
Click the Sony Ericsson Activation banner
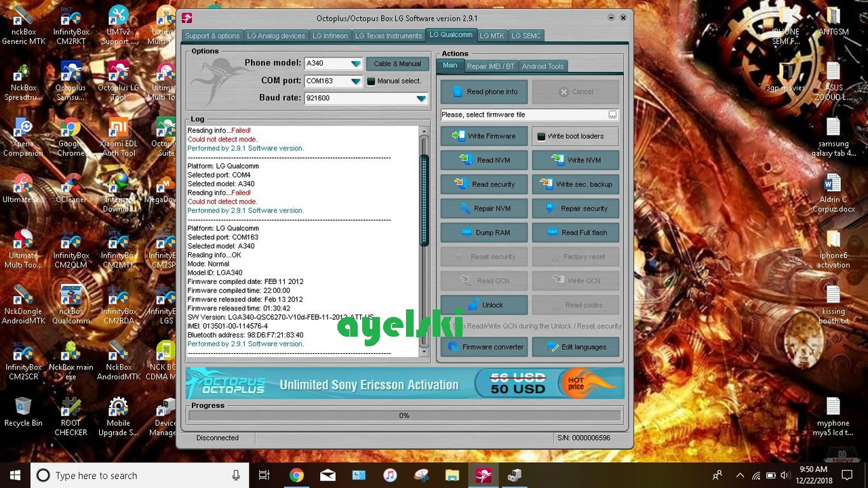pyautogui.click(x=405, y=384)
